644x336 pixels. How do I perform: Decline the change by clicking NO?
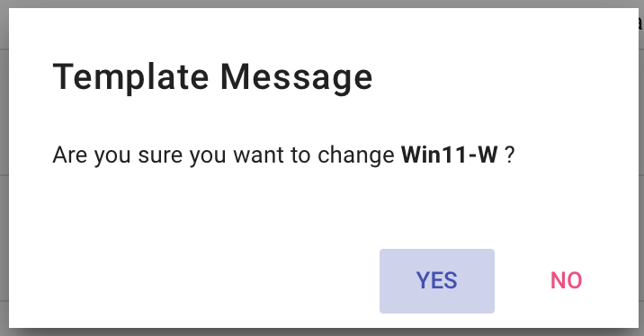(x=566, y=281)
